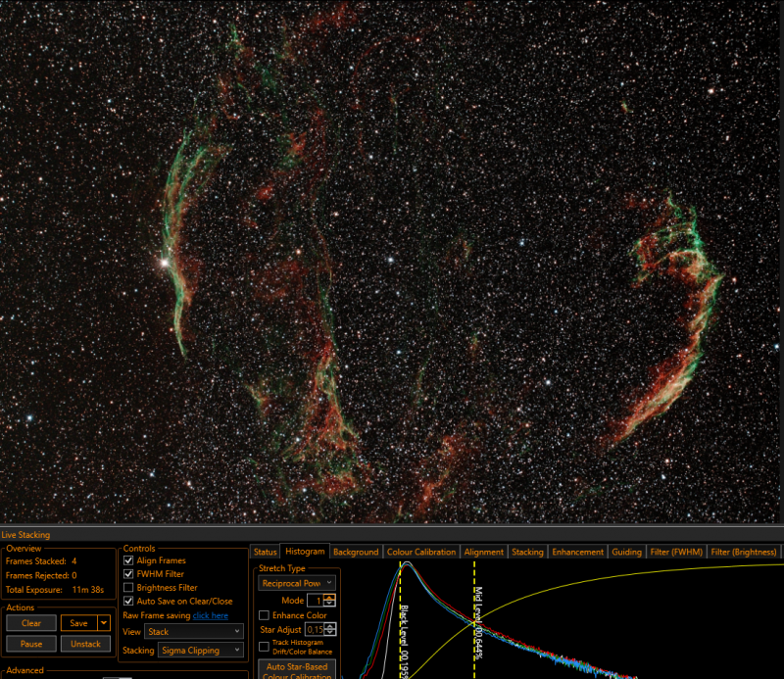Viewport: 784px width, 679px height.
Task: Click the Unstack button
Action: pyautogui.click(x=85, y=644)
